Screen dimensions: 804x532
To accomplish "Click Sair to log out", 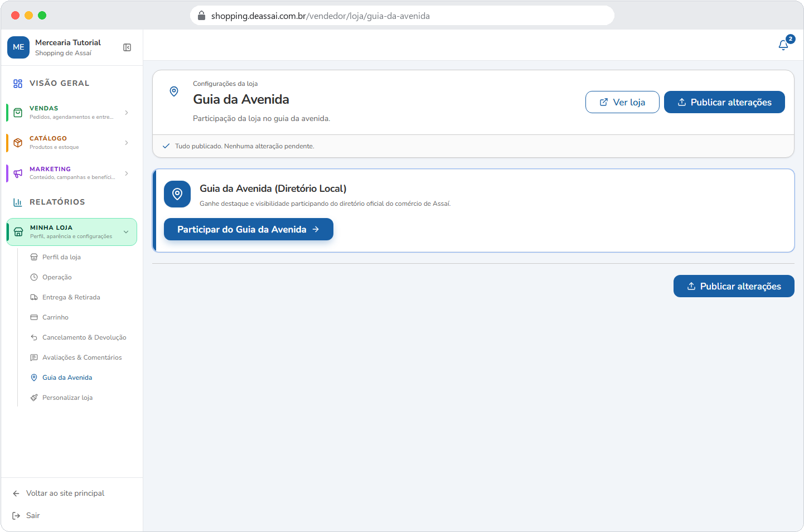I will 26,516.
